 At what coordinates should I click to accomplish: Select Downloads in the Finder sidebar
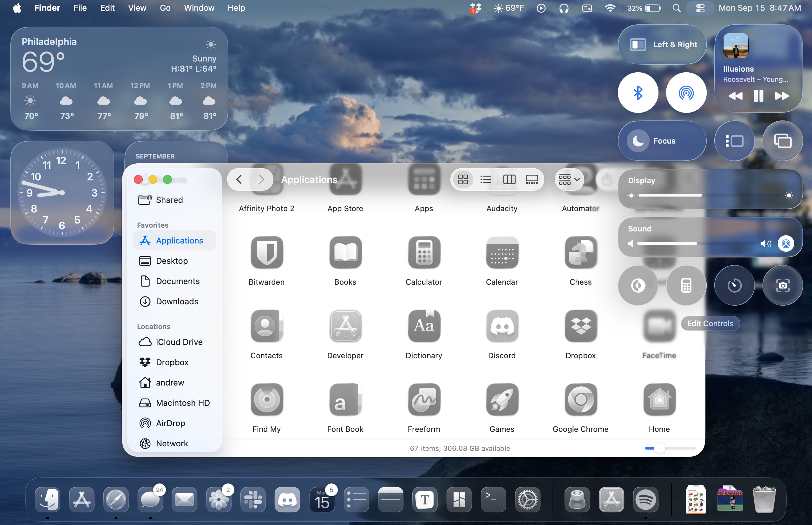coord(177,301)
